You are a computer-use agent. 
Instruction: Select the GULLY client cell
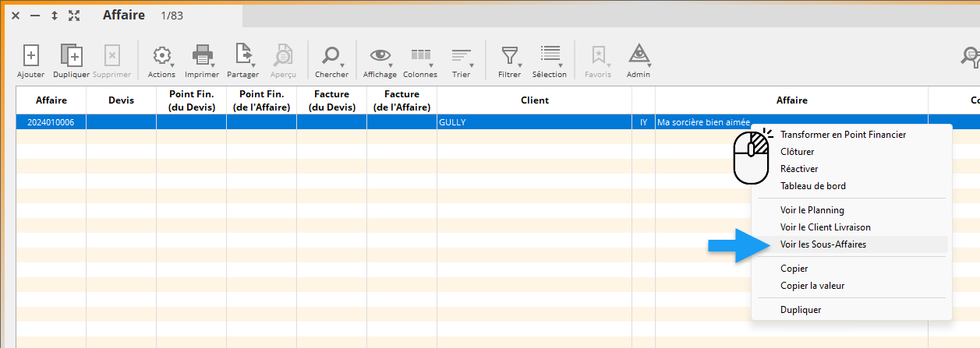tap(534, 122)
